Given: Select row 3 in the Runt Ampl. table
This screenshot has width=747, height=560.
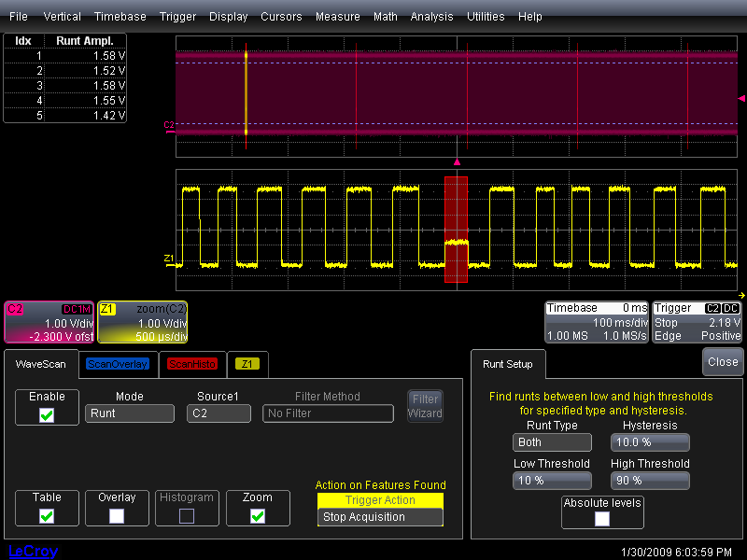Looking at the screenshot, I should pyautogui.click(x=65, y=86).
